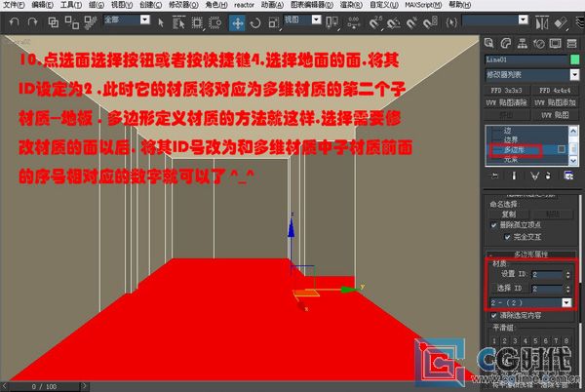585x392 pixels.
Task: Open the 2 - ( 2 ) material ID dropdown
Action: pos(566,302)
